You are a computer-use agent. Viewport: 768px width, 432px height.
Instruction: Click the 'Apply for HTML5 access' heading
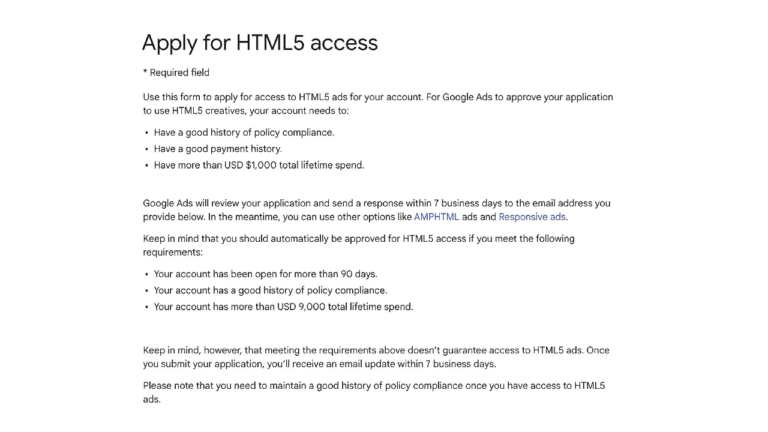pos(260,43)
